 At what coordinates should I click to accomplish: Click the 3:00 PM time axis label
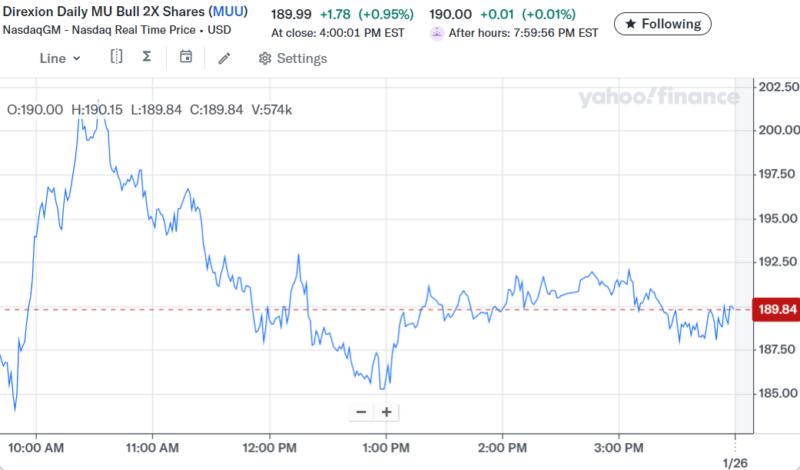[x=618, y=444]
